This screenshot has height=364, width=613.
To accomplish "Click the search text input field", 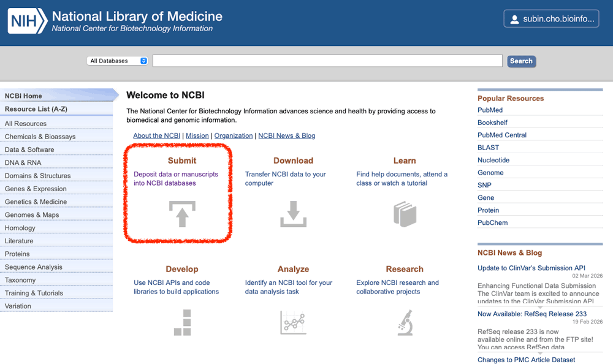I will 327,61.
